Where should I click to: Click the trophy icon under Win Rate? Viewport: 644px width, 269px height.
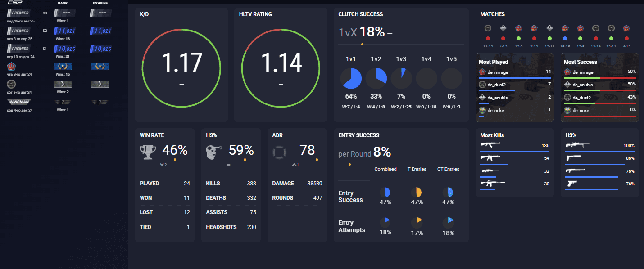click(148, 152)
